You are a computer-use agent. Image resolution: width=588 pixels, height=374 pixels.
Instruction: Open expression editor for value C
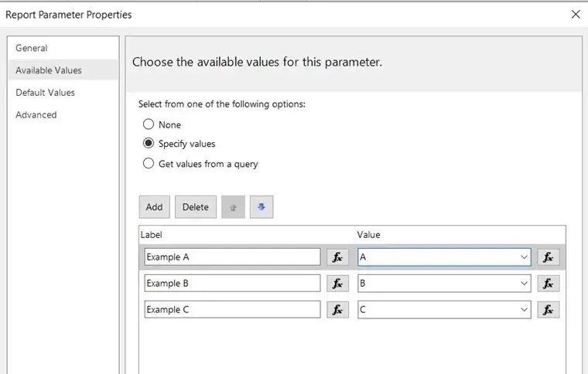(x=548, y=310)
